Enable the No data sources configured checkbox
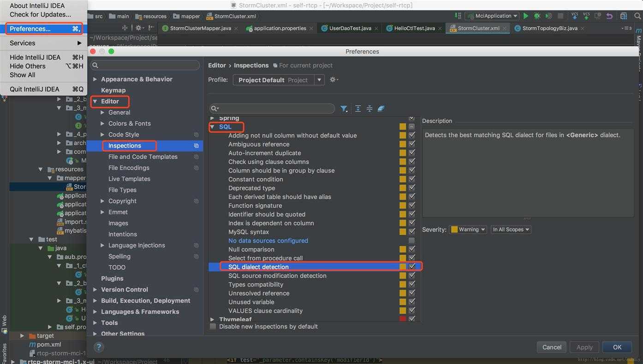This screenshot has width=643, height=364. (412, 240)
